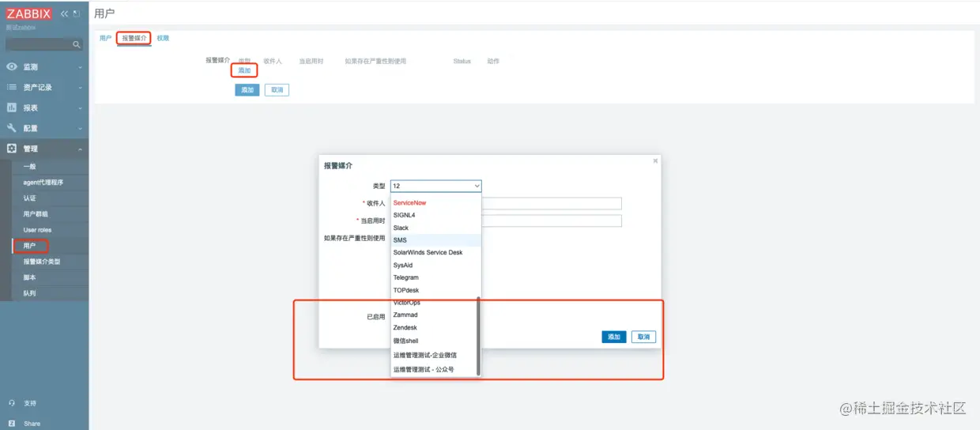Open 报警媒介类型 in the sidebar
The height and width of the screenshot is (430, 980).
tap(42, 262)
